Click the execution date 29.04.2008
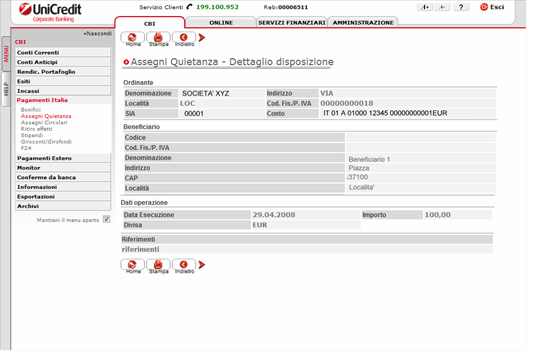The width and height of the screenshot is (547, 363). pyautogui.click(x=274, y=215)
